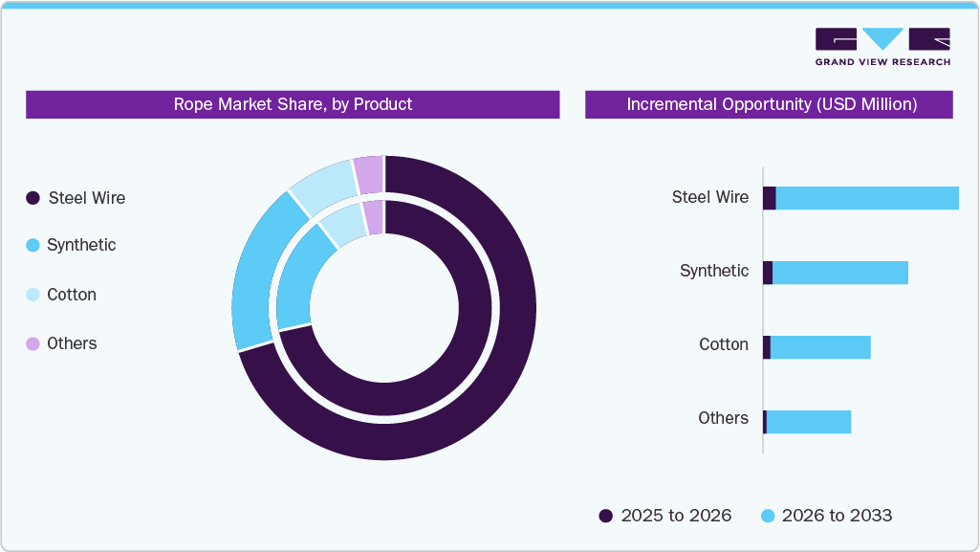Screen dimensions: 980x552
Task: Select the Synthetic legend dot
Action: 33,245
